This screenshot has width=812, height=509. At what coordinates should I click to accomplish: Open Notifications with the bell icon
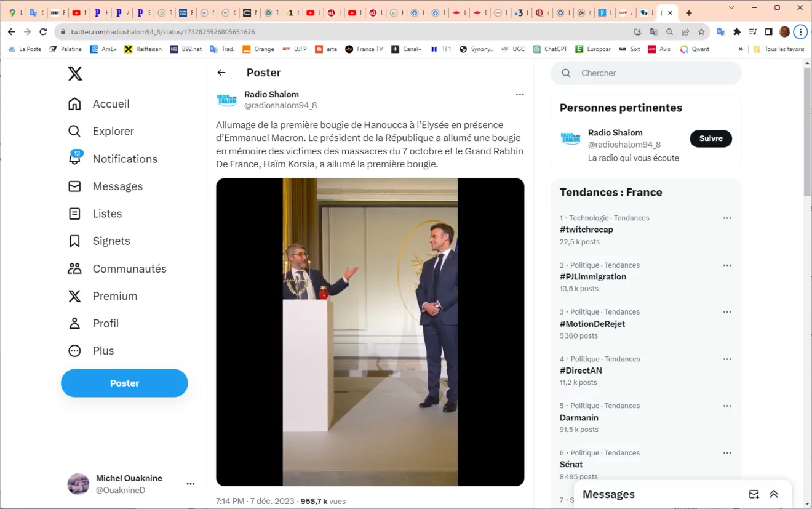75,158
